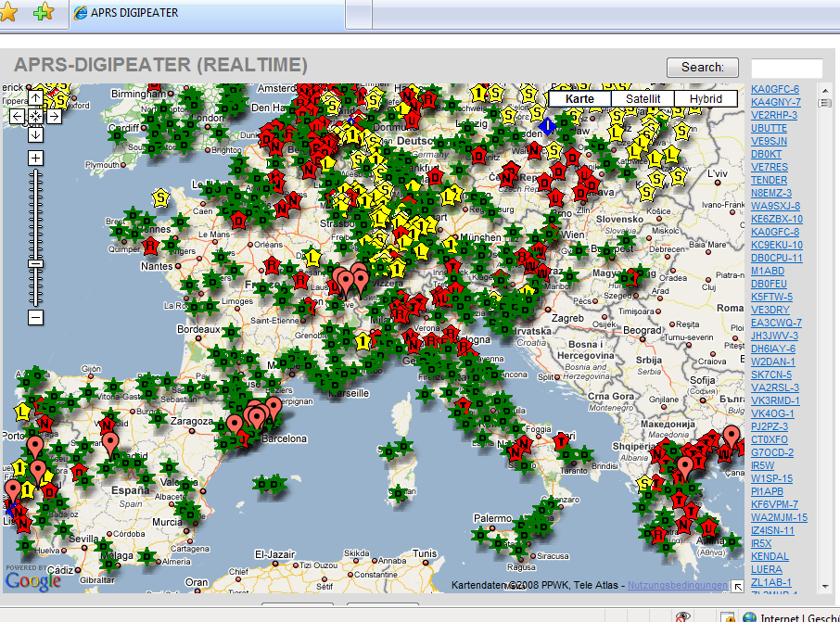This screenshot has height=622, width=840.
Task: Pan the map left with arrow
Action: pyautogui.click(x=17, y=116)
